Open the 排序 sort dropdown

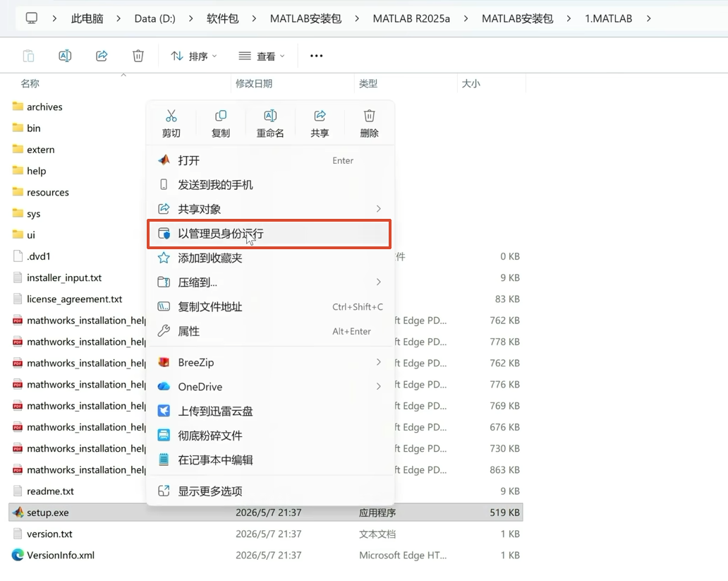click(x=193, y=56)
